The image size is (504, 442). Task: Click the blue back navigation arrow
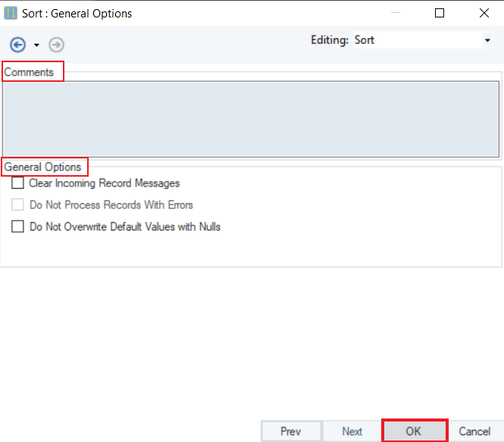17,45
